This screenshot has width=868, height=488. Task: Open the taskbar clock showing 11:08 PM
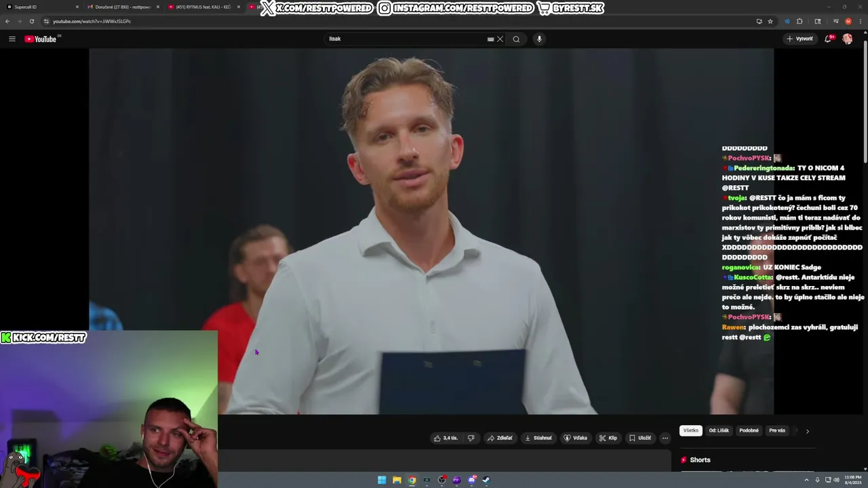(852, 480)
